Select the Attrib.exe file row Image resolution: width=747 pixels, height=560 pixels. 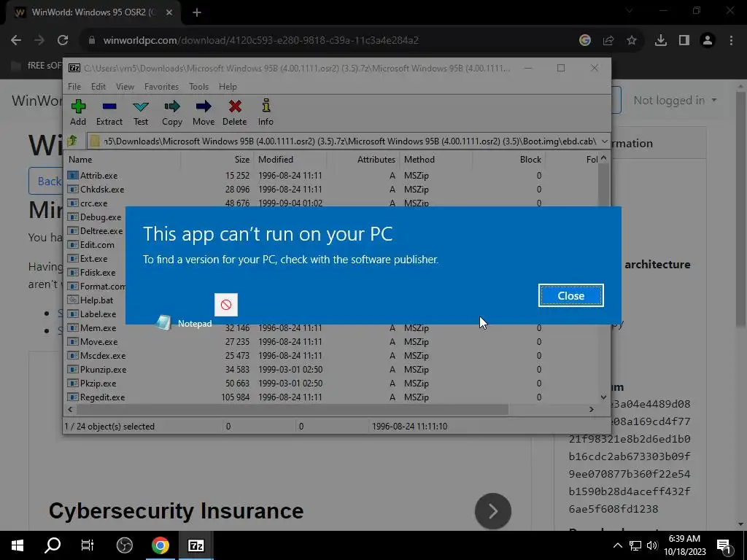pos(331,175)
